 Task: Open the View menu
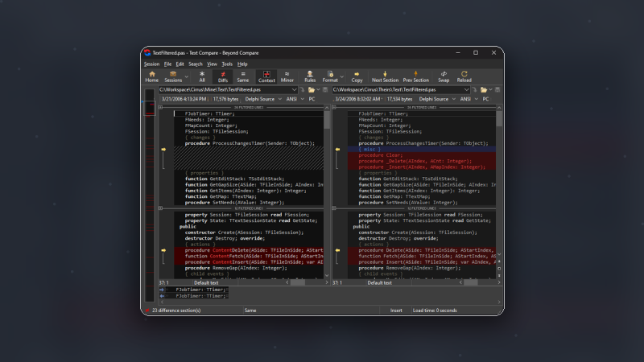coord(212,64)
